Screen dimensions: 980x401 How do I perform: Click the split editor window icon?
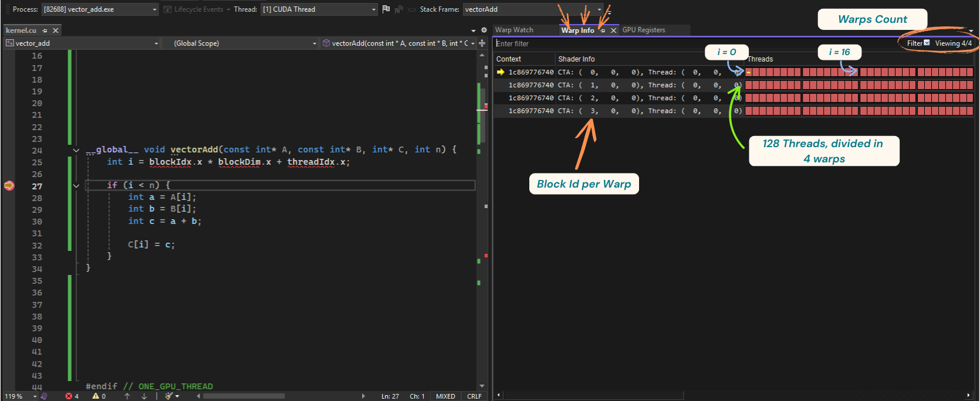tap(482, 43)
